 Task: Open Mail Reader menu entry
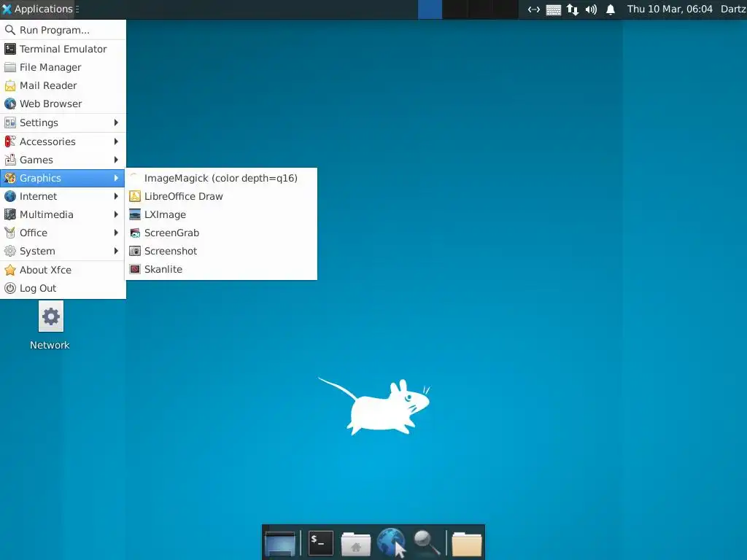[63, 85]
